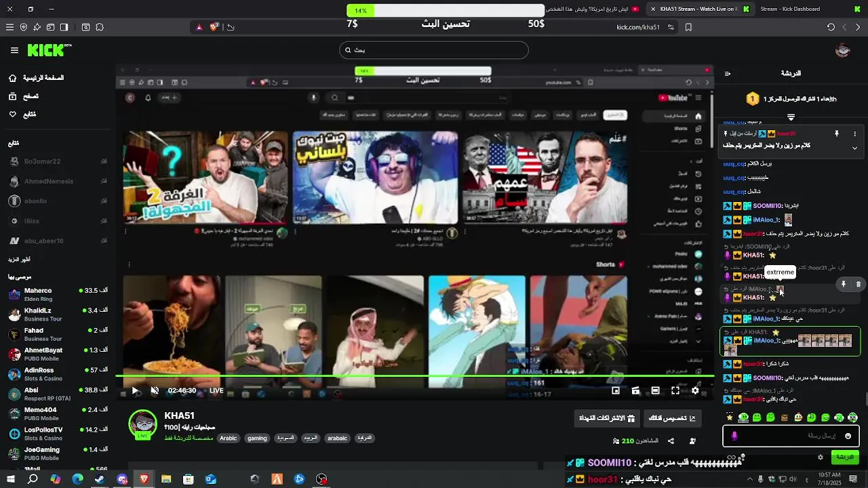Image resolution: width=868 pixels, height=488 pixels.
Task: Open followed channel AhmedNemesis
Action: [58, 182]
